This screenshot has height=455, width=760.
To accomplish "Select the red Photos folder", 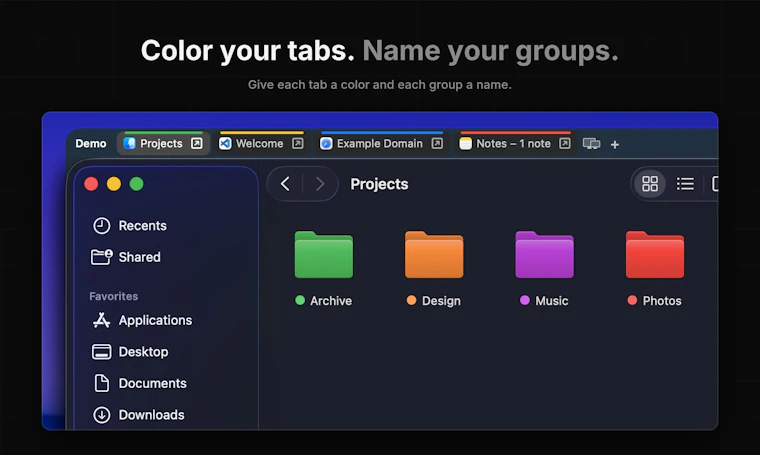I will (x=655, y=254).
